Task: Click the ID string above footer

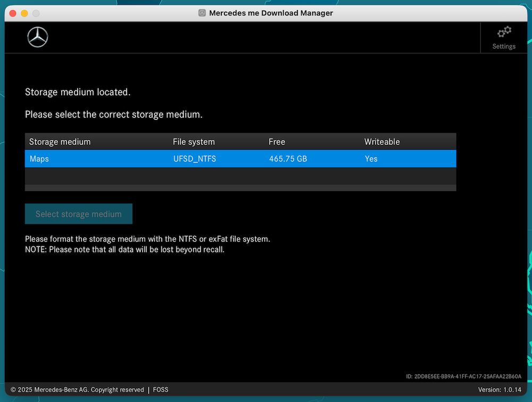Action: (x=463, y=376)
